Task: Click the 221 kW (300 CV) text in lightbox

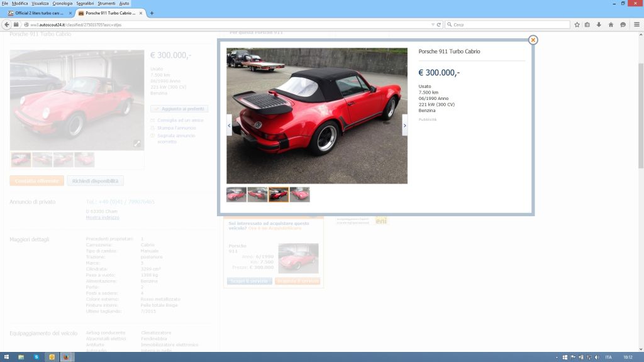Action: coord(436,105)
